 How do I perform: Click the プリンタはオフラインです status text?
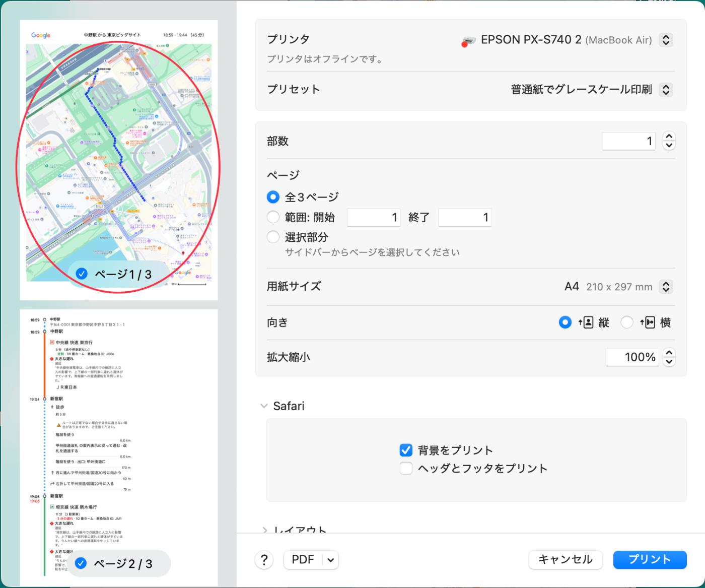click(325, 59)
